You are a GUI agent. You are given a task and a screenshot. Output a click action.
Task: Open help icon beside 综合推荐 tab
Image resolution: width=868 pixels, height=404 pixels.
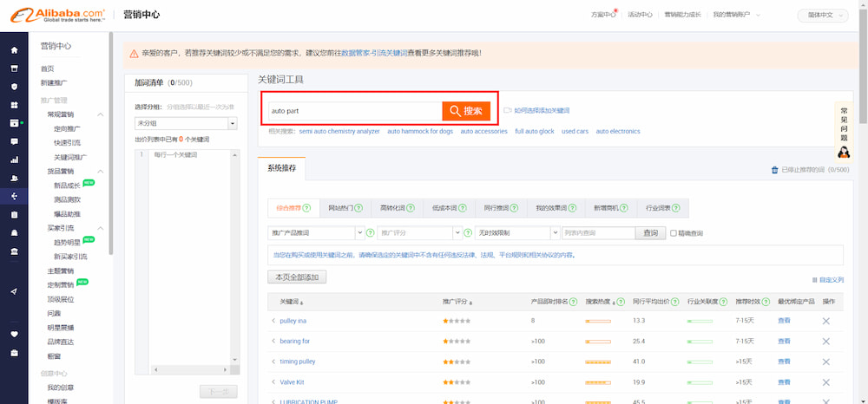[306, 208]
